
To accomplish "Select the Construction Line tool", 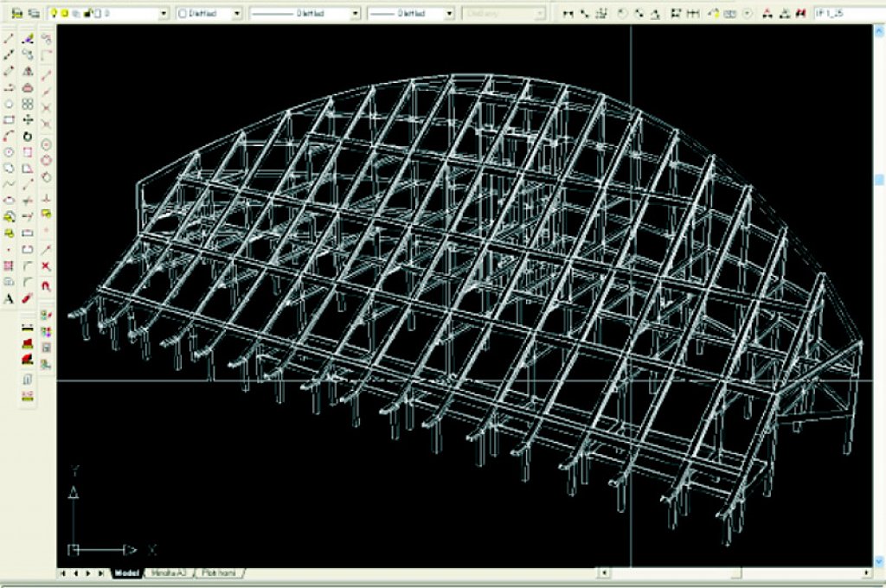I will tap(9, 55).
